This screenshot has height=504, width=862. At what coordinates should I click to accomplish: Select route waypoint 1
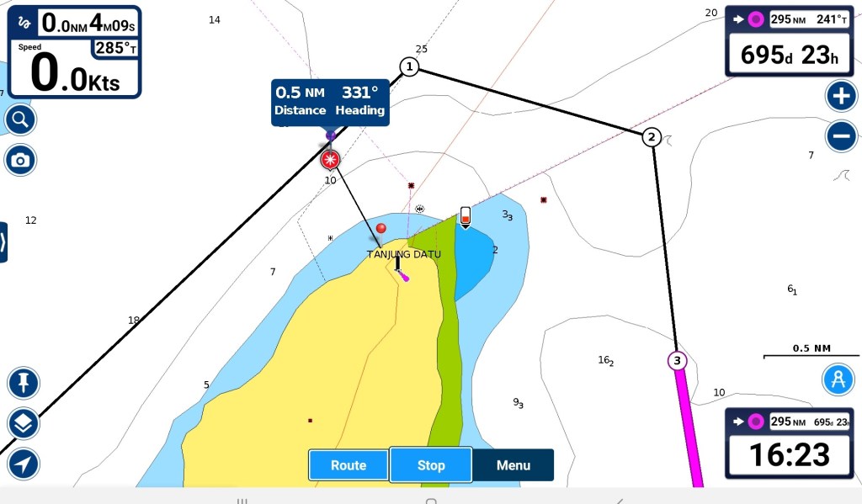tap(409, 67)
